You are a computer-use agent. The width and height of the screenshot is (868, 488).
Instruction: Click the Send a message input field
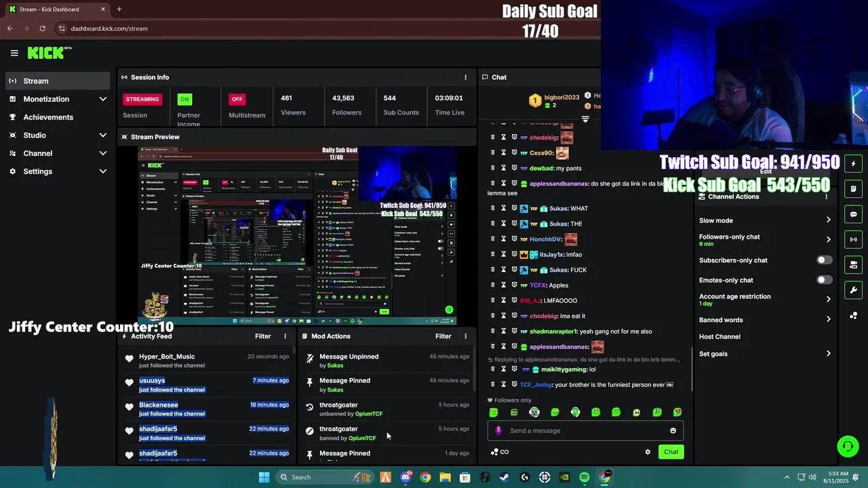tap(585, 430)
